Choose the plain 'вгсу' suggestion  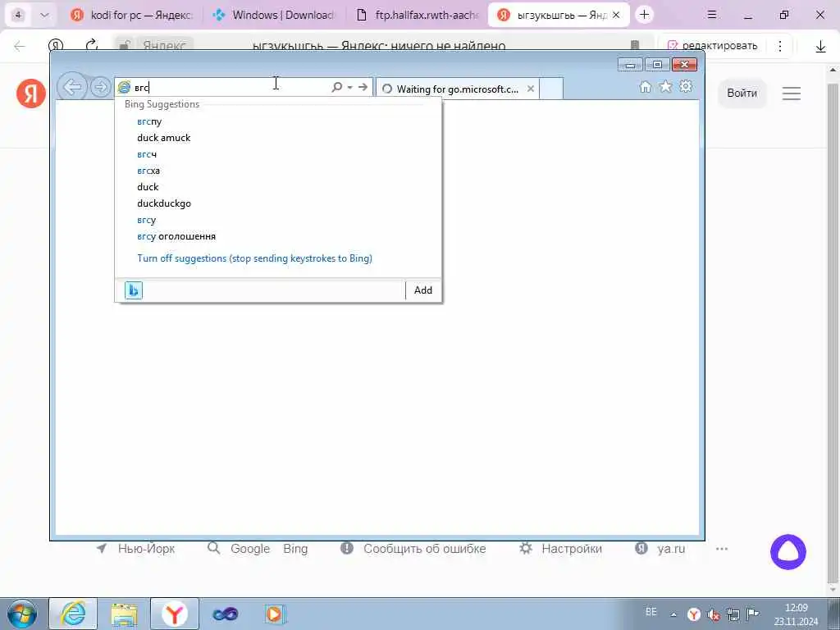146,220
